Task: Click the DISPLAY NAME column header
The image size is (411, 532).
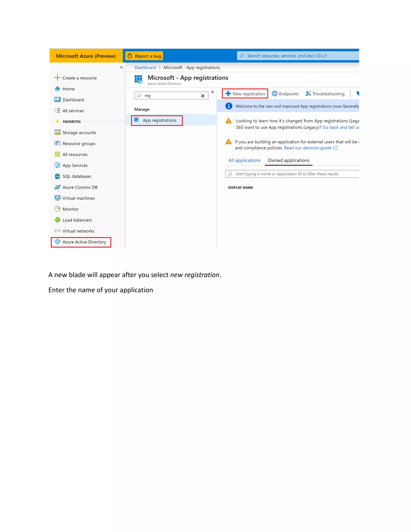Action: 241,188
